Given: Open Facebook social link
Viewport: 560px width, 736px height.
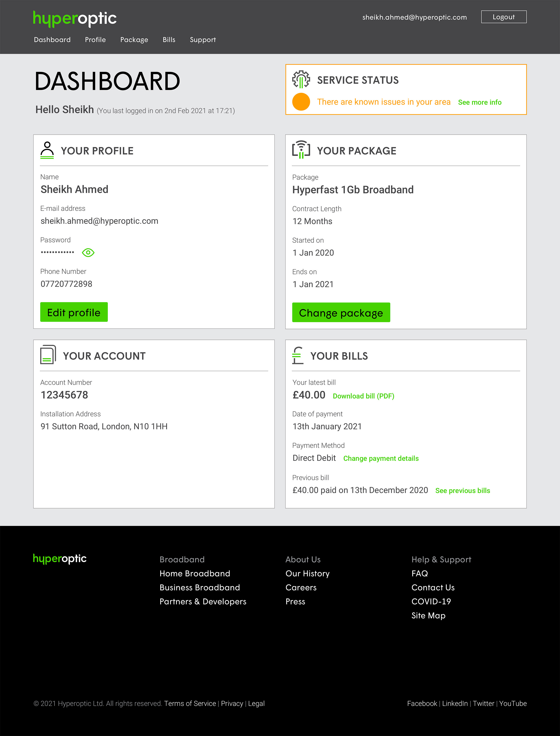Looking at the screenshot, I should 422,703.
